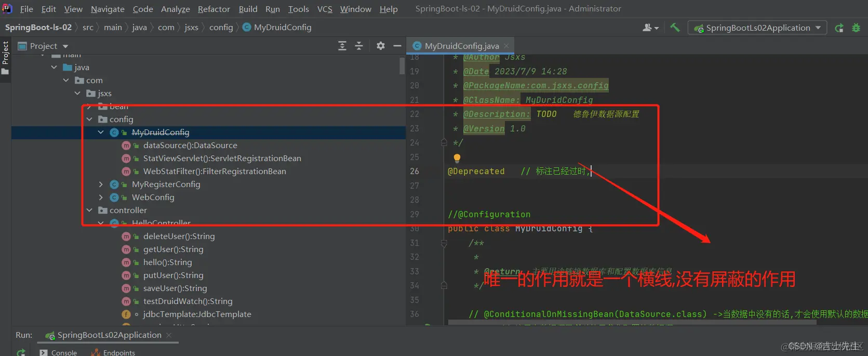Click the yellow intention lightbulb icon
This screenshot has height=356, width=868.
(x=457, y=157)
